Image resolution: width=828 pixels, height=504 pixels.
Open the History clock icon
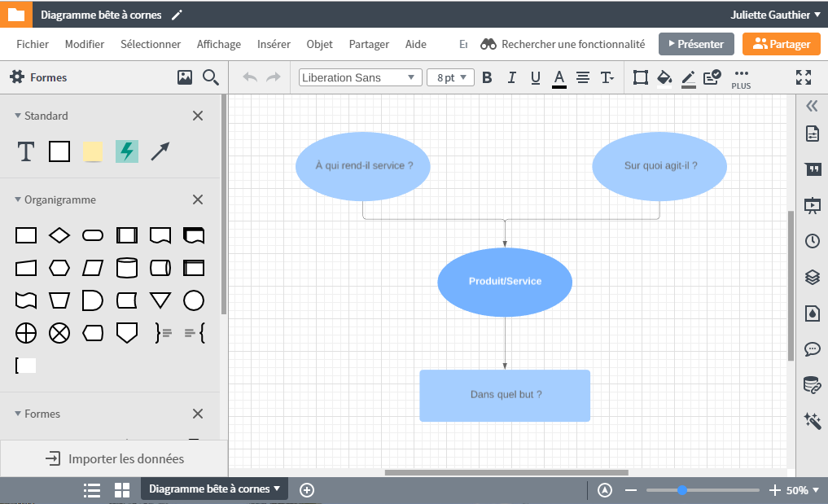812,241
